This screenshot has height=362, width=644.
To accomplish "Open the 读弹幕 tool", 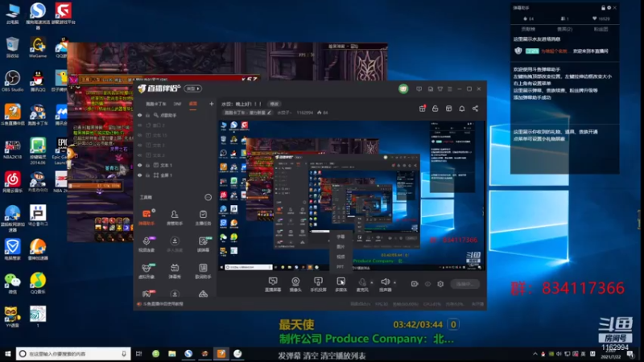I will click(x=203, y=244).
